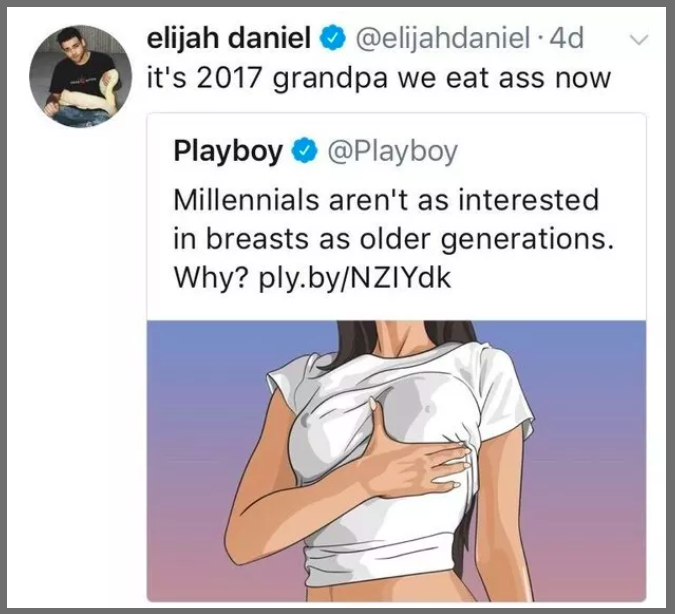Viewport: 675px width, 614px height.
Task: Expand the tweet options chevron
Action: pos(639,40)
